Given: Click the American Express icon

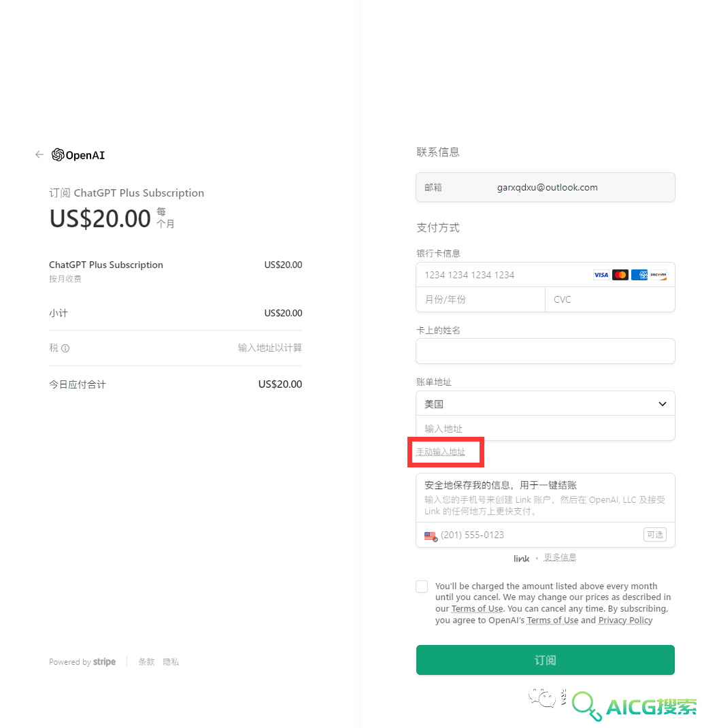Looking at the screenshot, I should (x=639, y=275).
